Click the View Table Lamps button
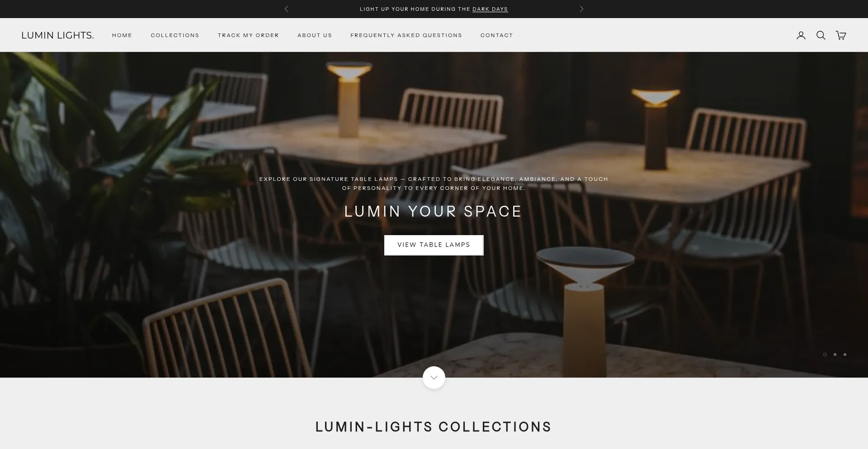Image resolution: width=868 pixels, height=449 pixels. tap(434, 245)
